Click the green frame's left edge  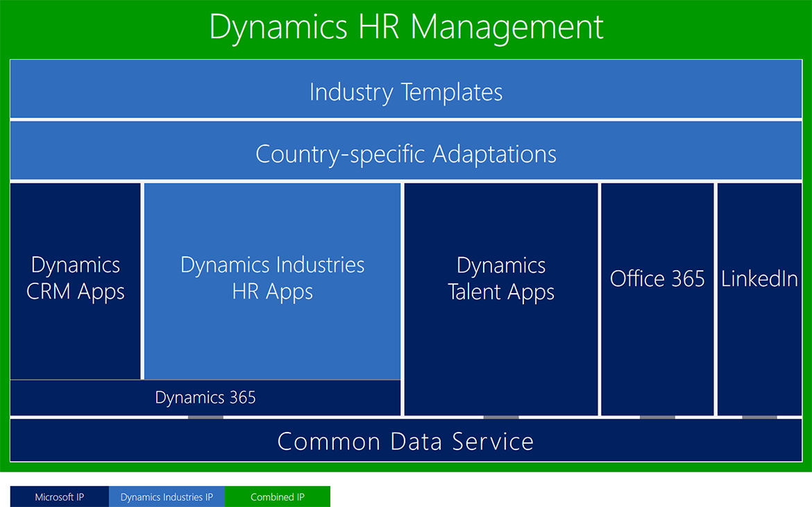tap(4, 264)
